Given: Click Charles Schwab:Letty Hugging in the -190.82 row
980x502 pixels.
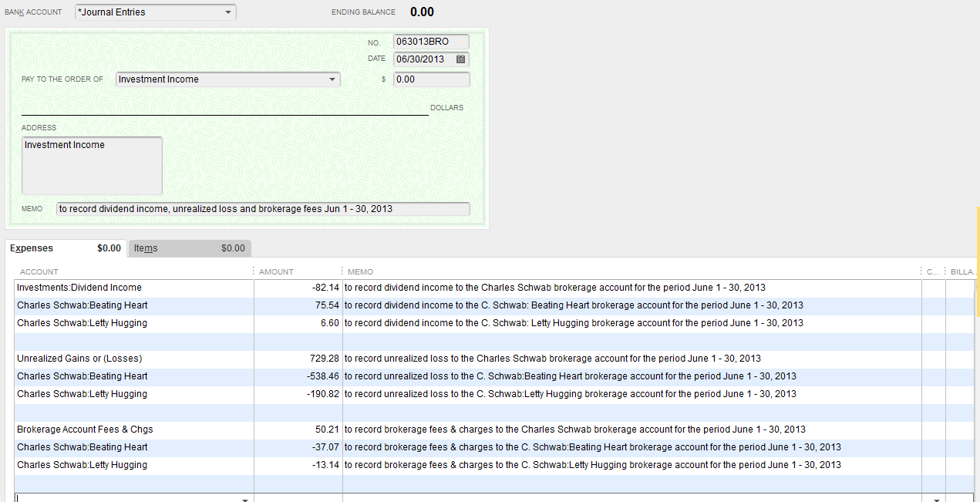Looking at the screenshot, I should tap(82, 394).
